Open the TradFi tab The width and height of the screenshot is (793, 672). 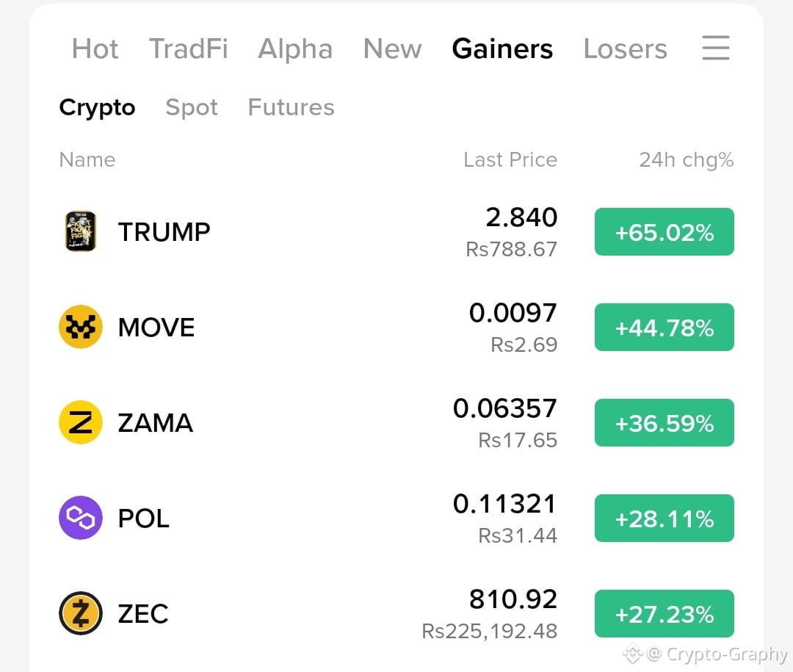pos(188,49)
